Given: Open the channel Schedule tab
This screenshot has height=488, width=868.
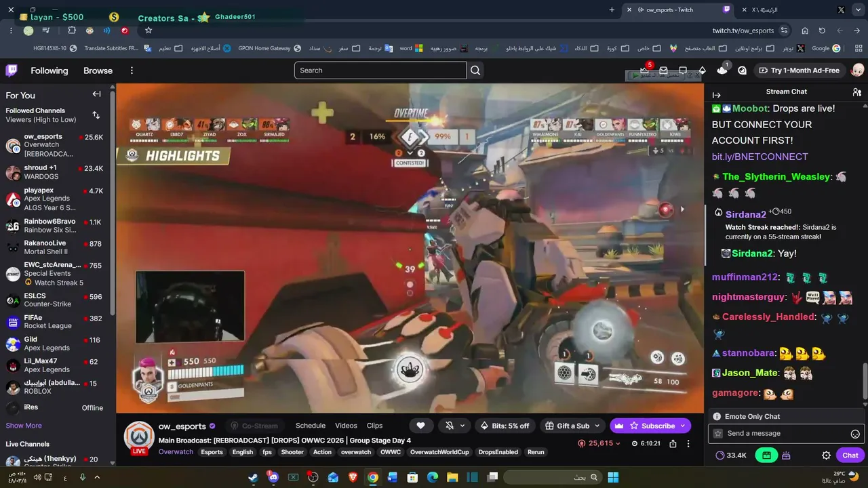Looking at the screenshot, I should coord(311,426).
